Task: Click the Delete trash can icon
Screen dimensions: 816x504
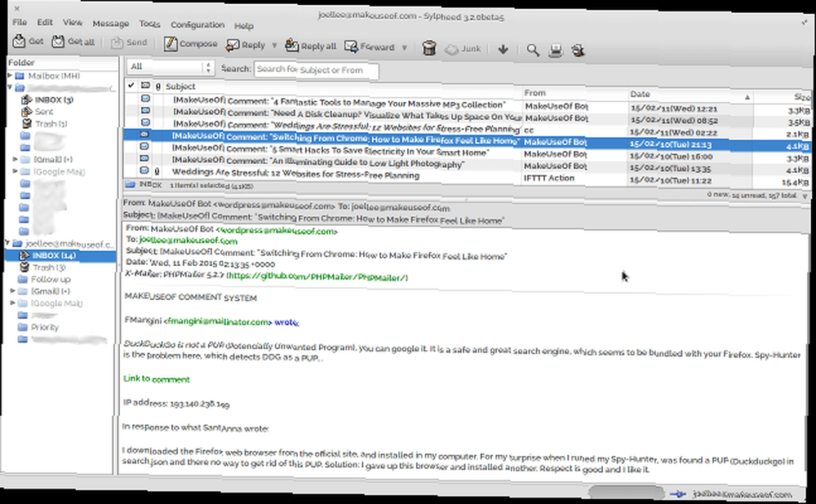Action: pos(429,48)
